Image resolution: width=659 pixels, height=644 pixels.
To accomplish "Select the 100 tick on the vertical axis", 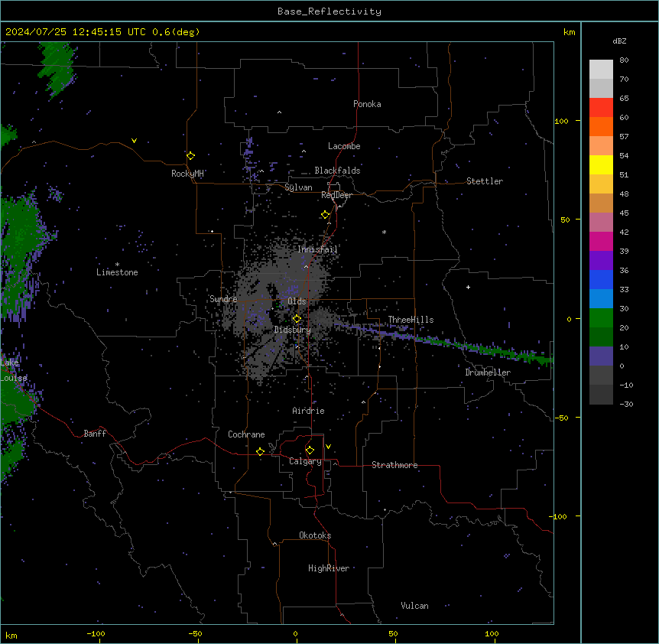I will click(561, 121).
